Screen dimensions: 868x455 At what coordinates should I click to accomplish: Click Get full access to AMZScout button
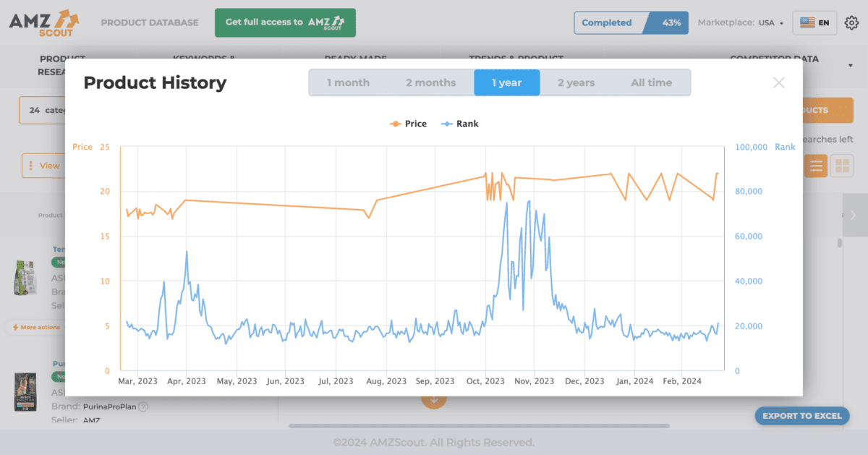285,22
